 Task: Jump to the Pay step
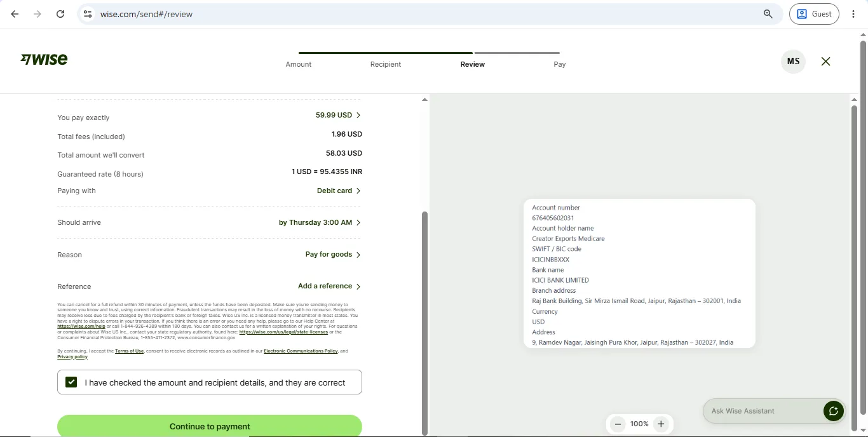[560, 64]
